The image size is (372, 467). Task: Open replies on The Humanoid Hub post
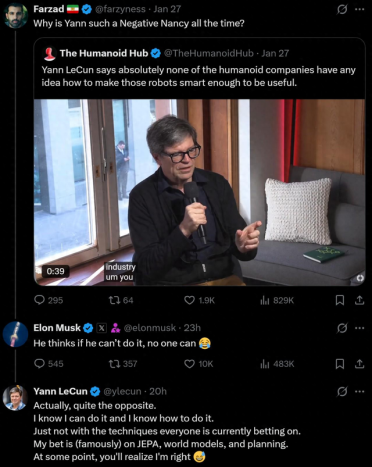point(49,300)
